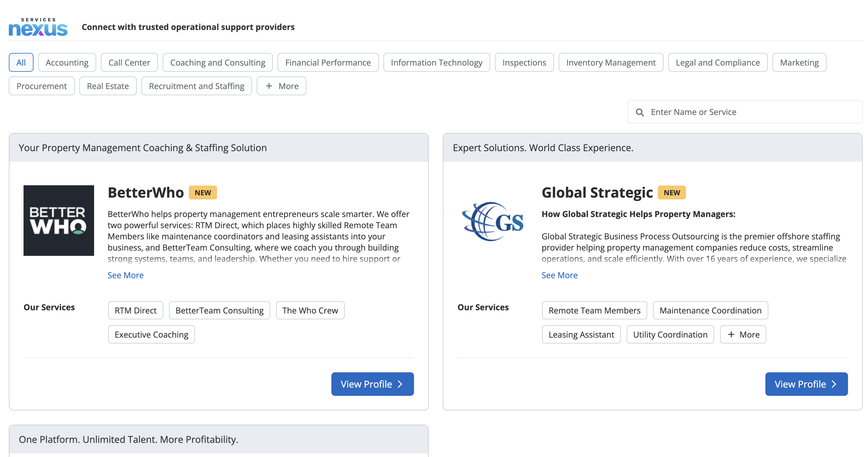Click 'One Platform. Unlimited Talent. More Profitability.' header

[129, 440]
